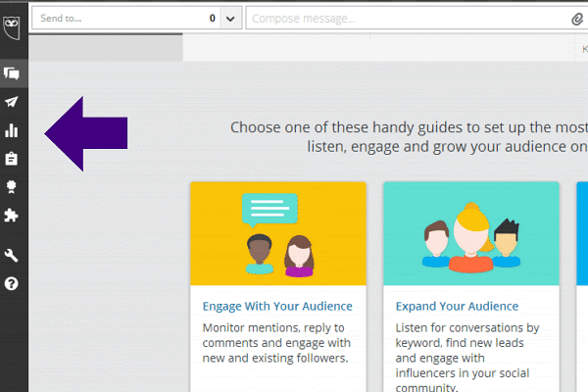Open the Expand Your Audience link
The width and height of the screenshot is (588, 392).
457,306
